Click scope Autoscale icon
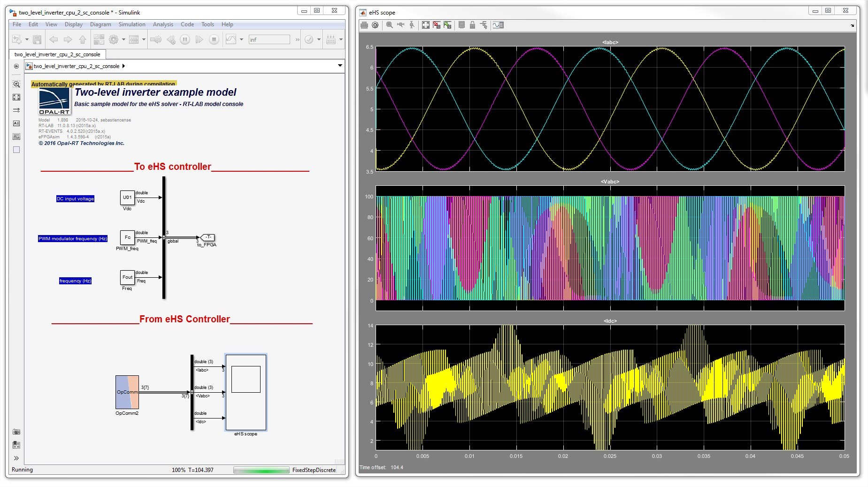Image resolution: width=868 pixels, height=487 pixels. pos(426,25)
